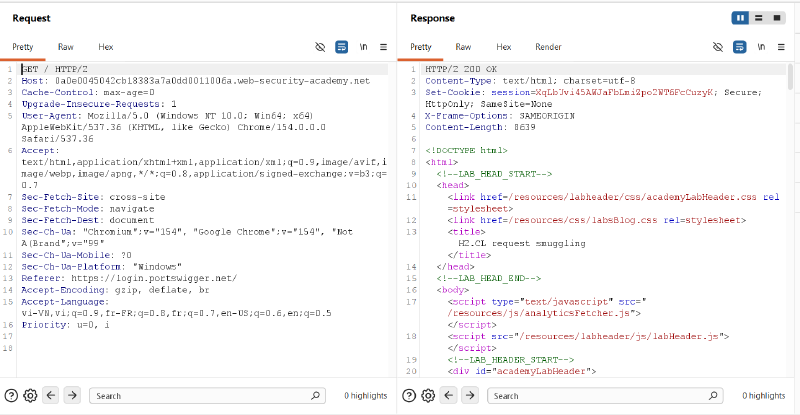Click the GET / HTTP/2 request line
The image size is (800, 415).
pos(55,69)
